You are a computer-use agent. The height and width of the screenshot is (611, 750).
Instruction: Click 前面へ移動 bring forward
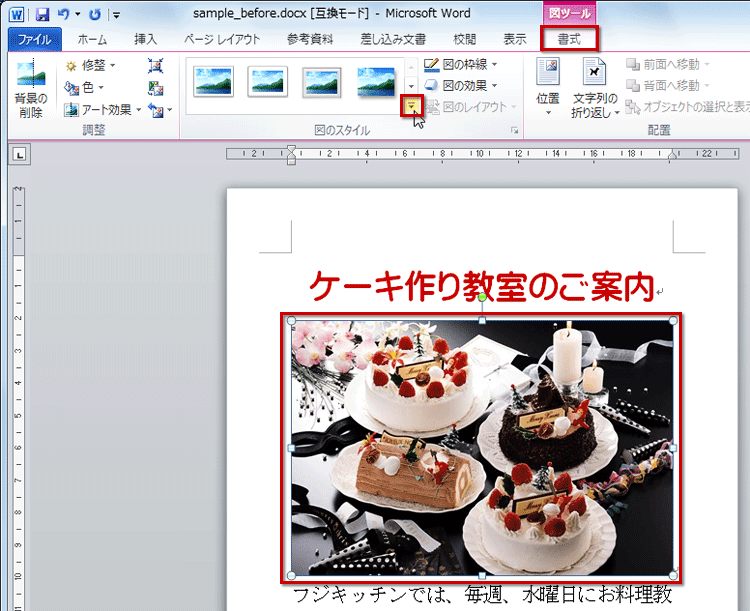668,64
